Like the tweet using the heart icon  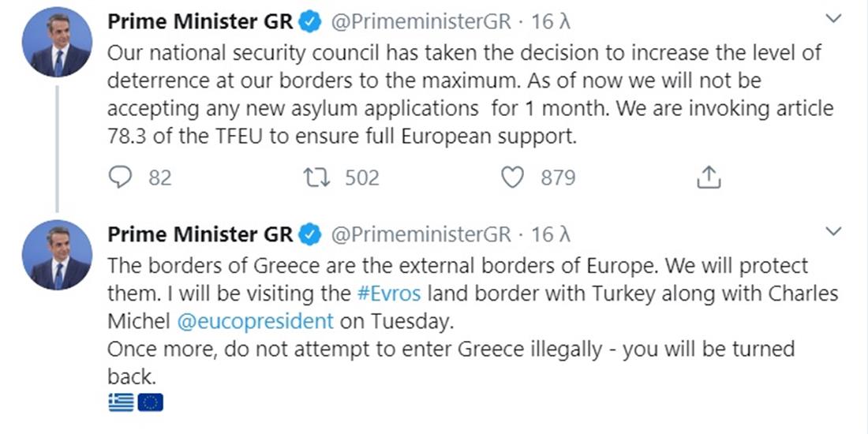(513, 178)
